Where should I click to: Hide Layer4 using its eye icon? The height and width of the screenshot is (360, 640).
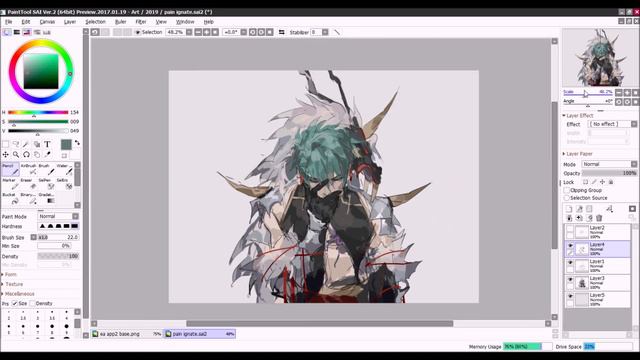click(x=570, y=246)
